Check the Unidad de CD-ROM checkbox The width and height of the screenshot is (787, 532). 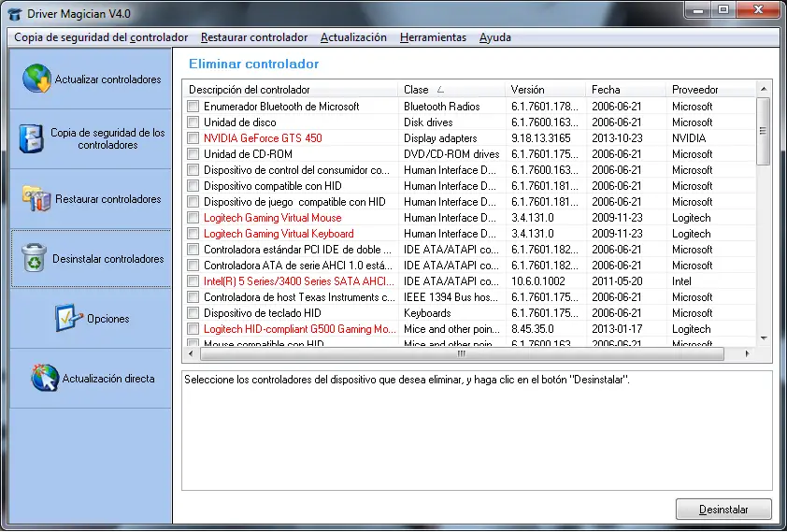[x=193, y=154]
